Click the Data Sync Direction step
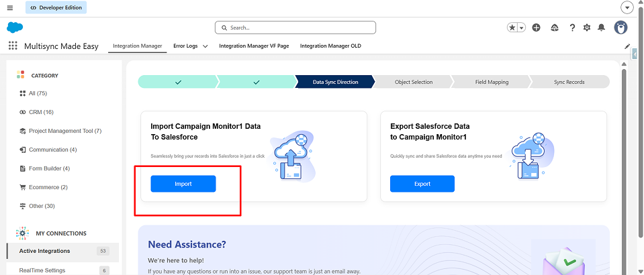The image size is (644, 275). [335, 82]
